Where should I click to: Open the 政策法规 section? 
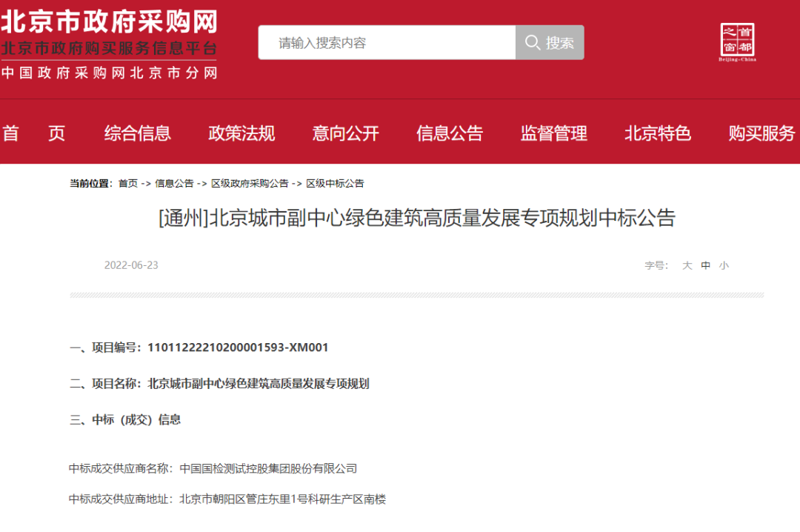click(x=241, y=134)
